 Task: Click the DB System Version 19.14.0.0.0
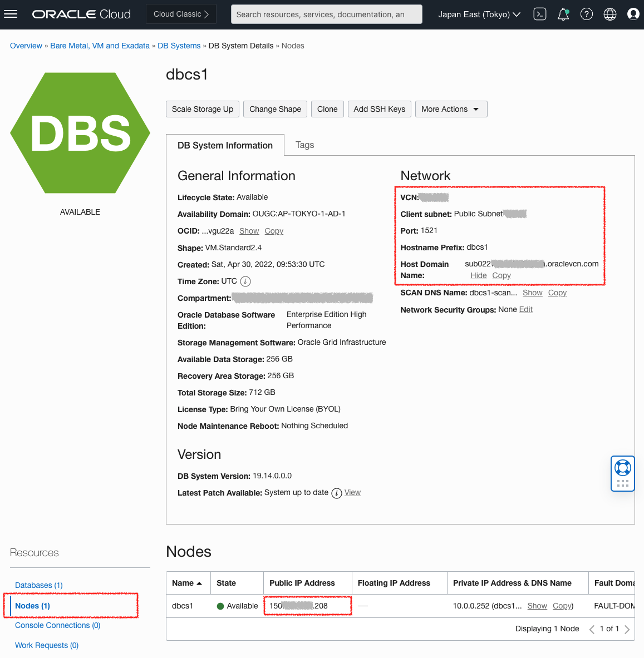pyautogui.click(x=272, y=476)
